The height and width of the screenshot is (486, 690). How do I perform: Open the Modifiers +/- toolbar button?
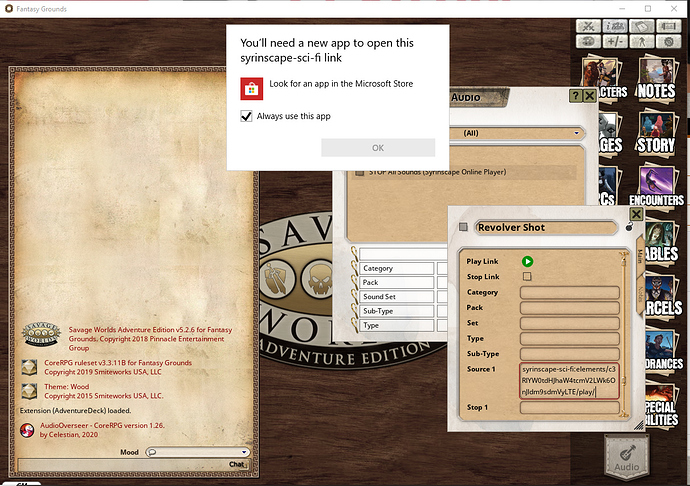[x=615, y=41]
